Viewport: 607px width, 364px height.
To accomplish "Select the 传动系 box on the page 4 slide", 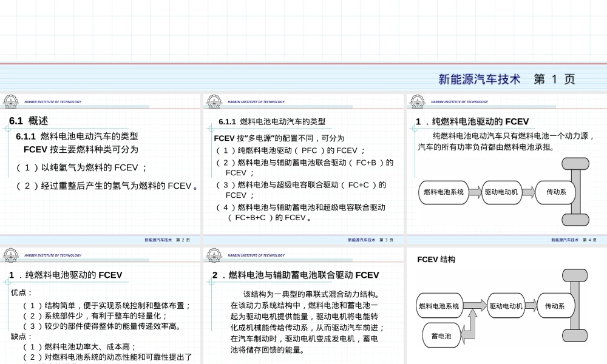I will (555, 192).
